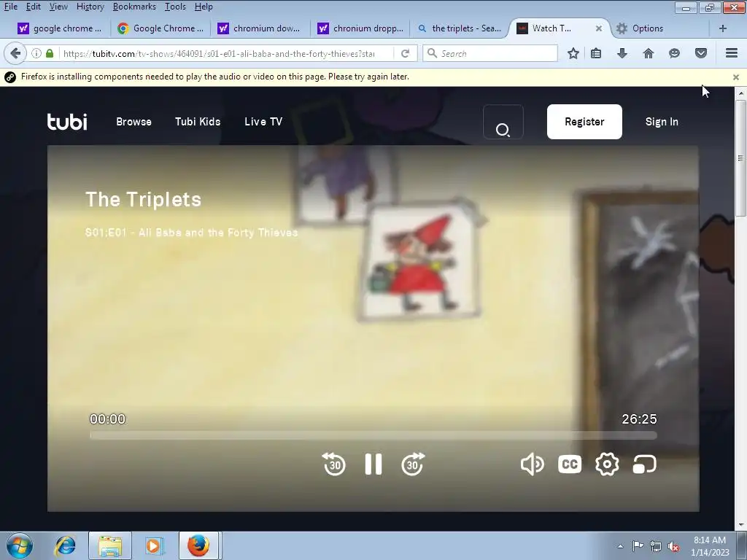Screen dimensions: 747x560
Task: Rewind the video 30 seconds
Action: [334, 464]
